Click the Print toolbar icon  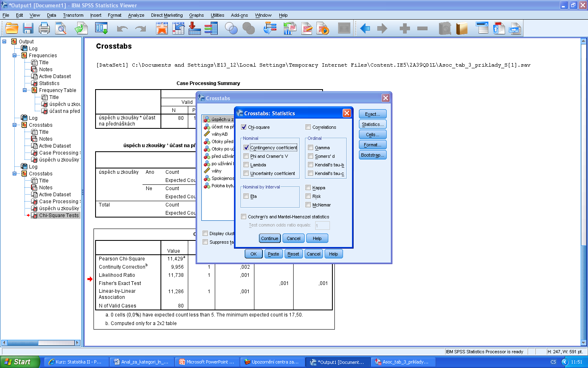point(44,28)
